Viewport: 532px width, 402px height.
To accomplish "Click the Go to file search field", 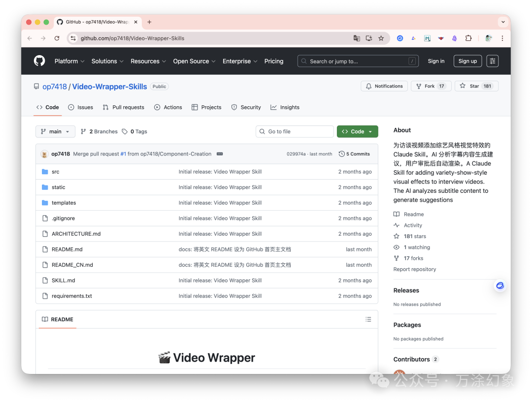I will 294,131.
